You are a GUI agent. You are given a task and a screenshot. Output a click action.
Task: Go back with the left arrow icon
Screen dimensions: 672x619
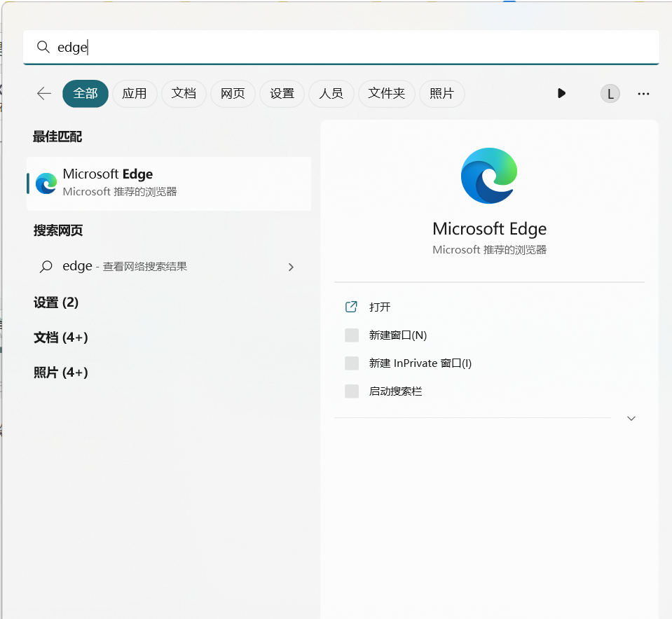pyautogui.click(x=44, y=93)
